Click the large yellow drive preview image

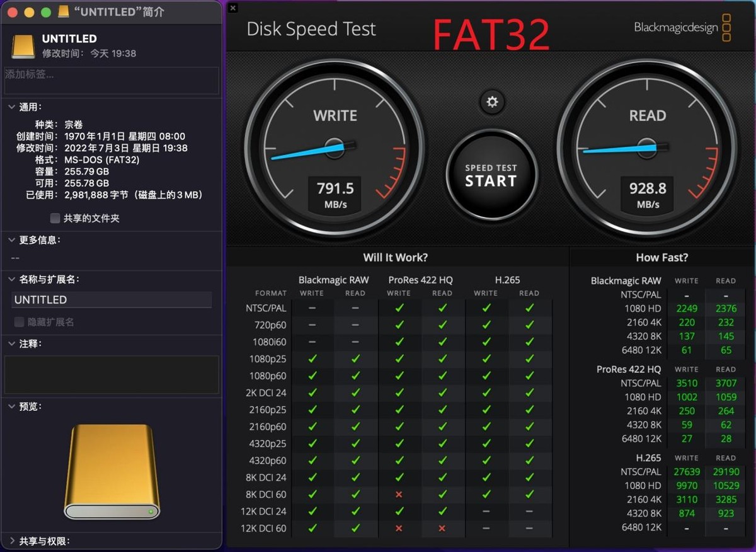[112, 471]
